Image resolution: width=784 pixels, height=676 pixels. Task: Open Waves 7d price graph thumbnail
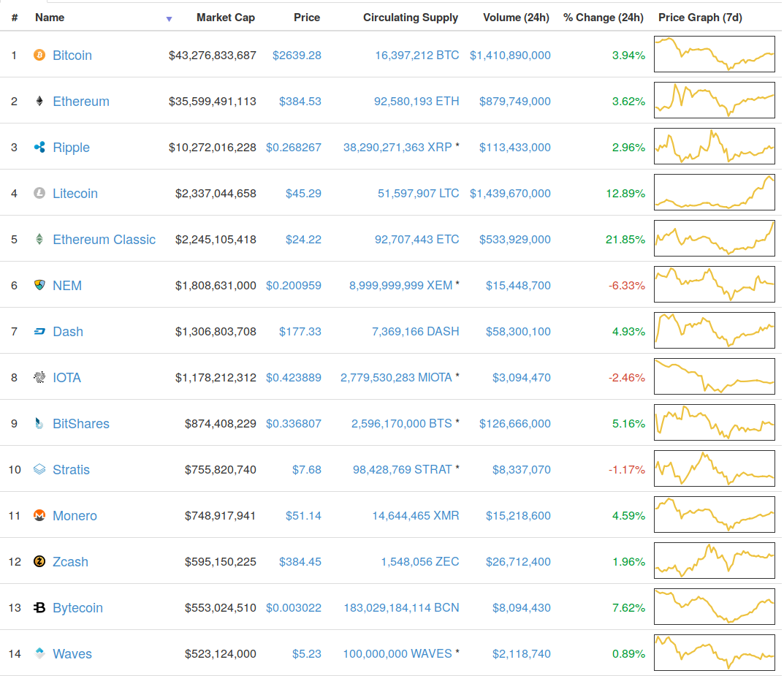coord(715,652)
